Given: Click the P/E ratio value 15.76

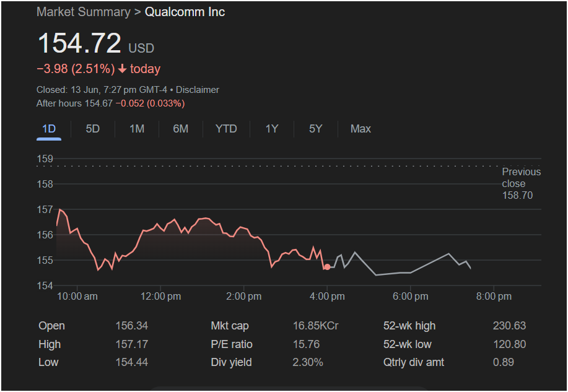Looking at the screenshot, I should [x=306, y=344].
